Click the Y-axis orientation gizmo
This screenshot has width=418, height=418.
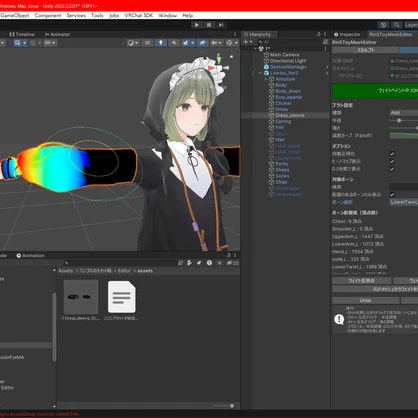coord(219,59)
